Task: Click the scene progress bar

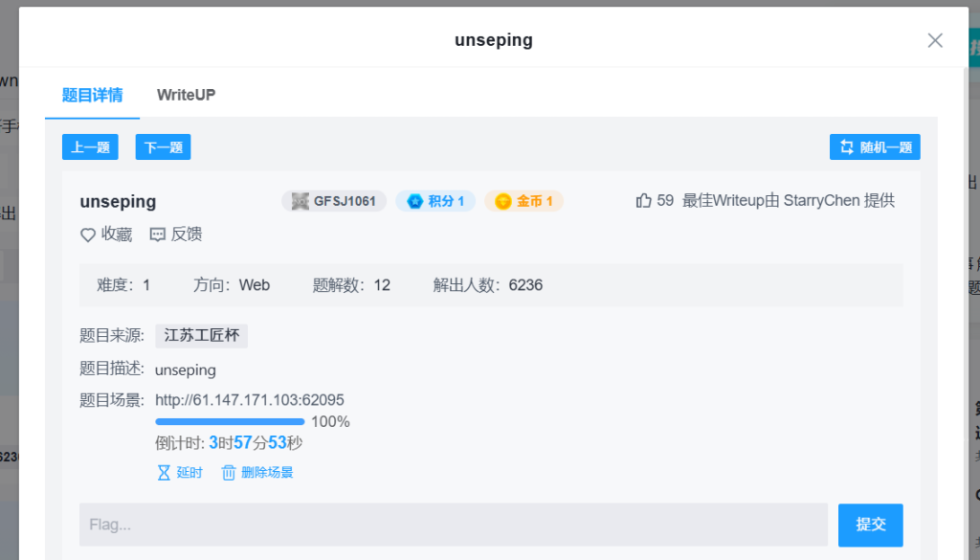Action: (230, 421)
